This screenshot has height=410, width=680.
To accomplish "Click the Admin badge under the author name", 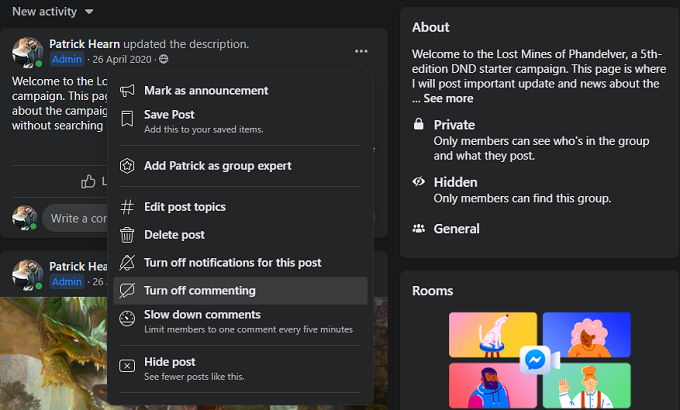I will 67,59.
